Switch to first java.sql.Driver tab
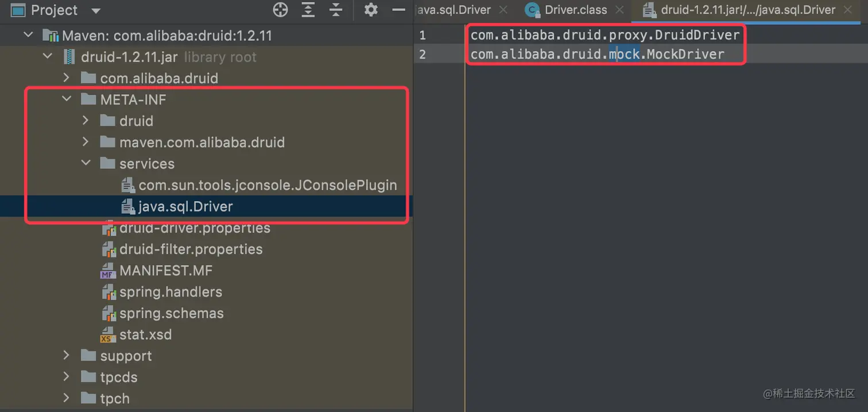Image resolution: width=868 pixels, height=412 pixels. point(453,10)
